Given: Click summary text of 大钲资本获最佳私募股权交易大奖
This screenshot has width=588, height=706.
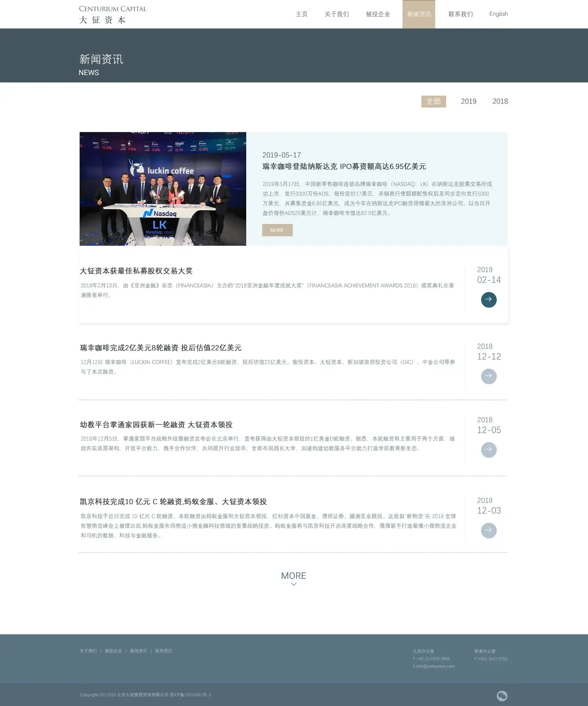Looking at the screenshot, I should 268,290.
